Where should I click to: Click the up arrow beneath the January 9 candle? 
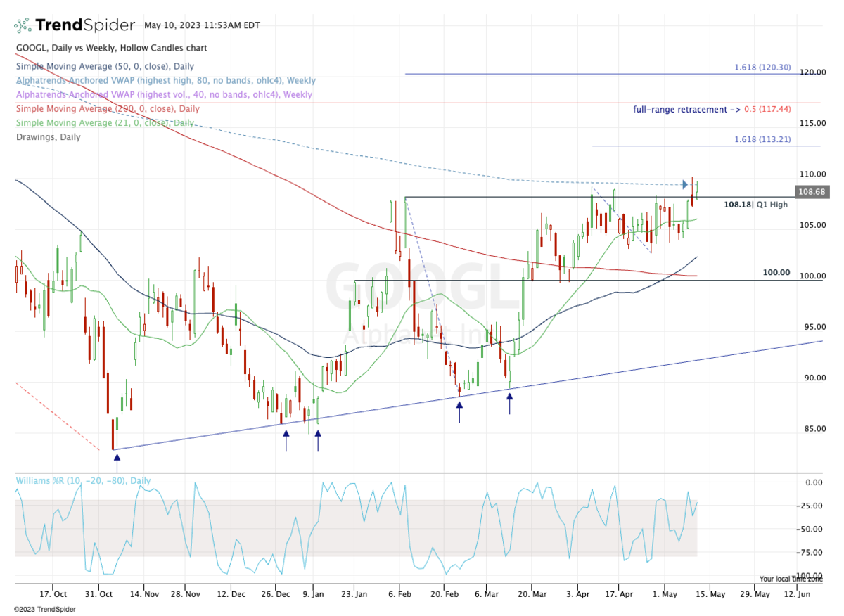coord(318,440)
